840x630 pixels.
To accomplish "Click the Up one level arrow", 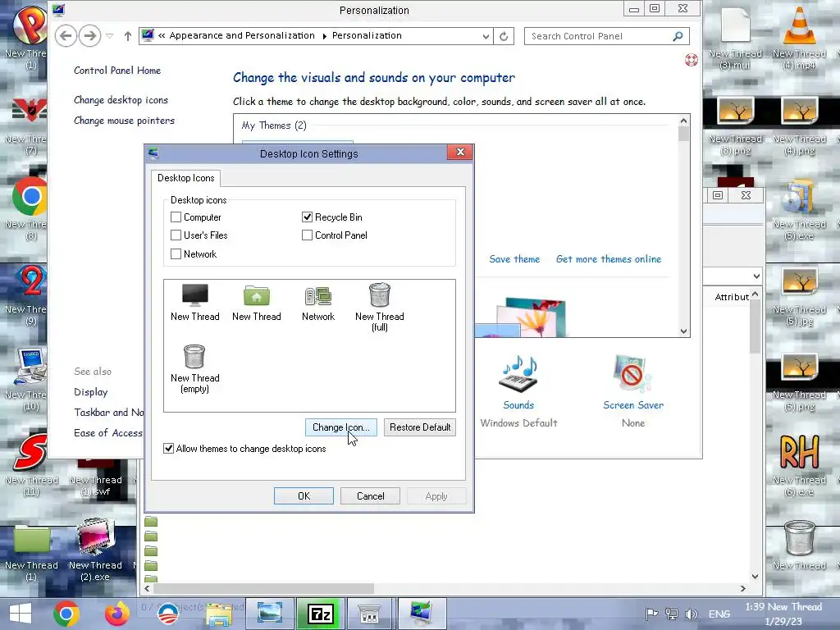I will point(127,36).
